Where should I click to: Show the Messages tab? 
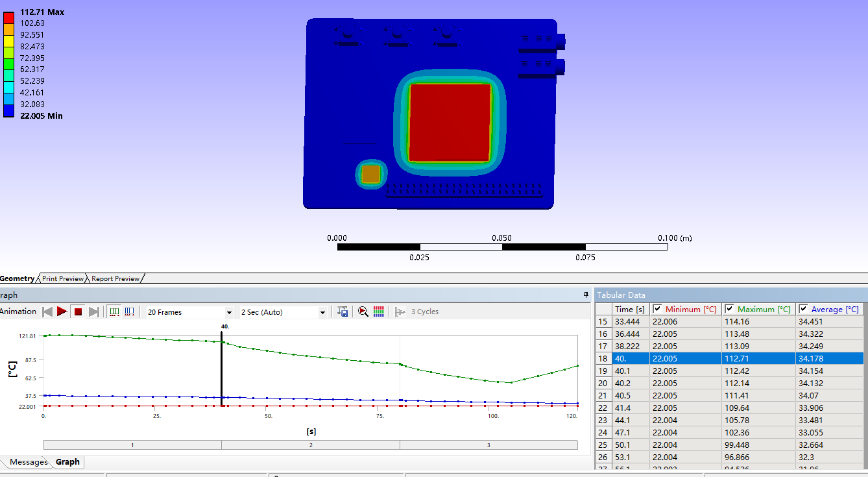(x=29, y=462)
